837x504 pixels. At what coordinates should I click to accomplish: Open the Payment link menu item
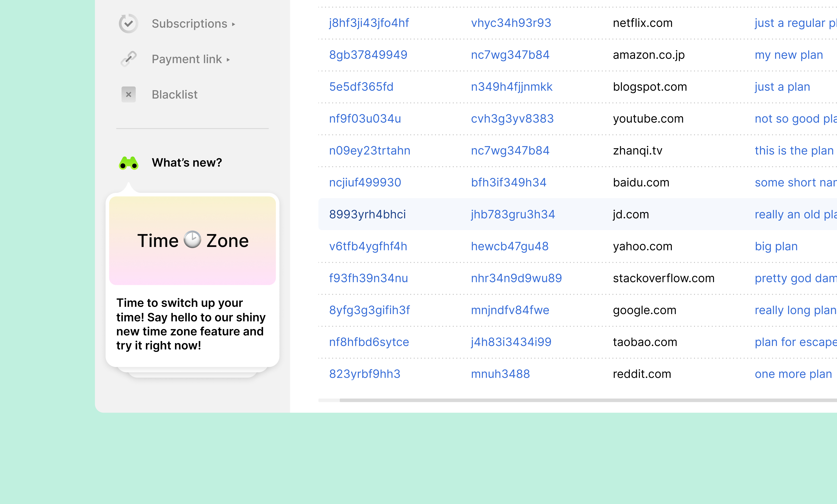click(187, 59)
